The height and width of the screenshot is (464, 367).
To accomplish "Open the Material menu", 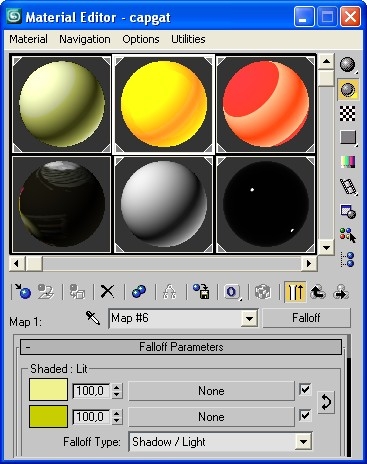I will click(x=28, y=39).
